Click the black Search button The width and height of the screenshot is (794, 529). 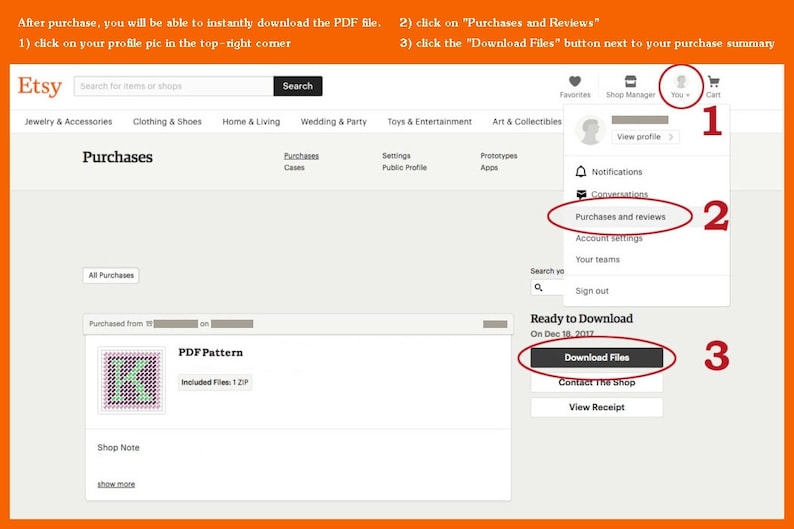(298, 86)
